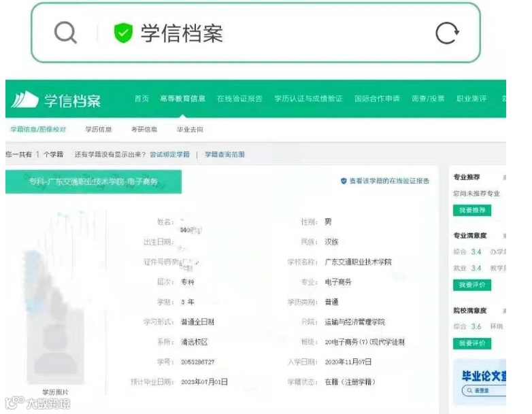The width and height of the screenshot is (532, 414).
Task: Click 学籍查询范围 link
Action: (225, 154)
